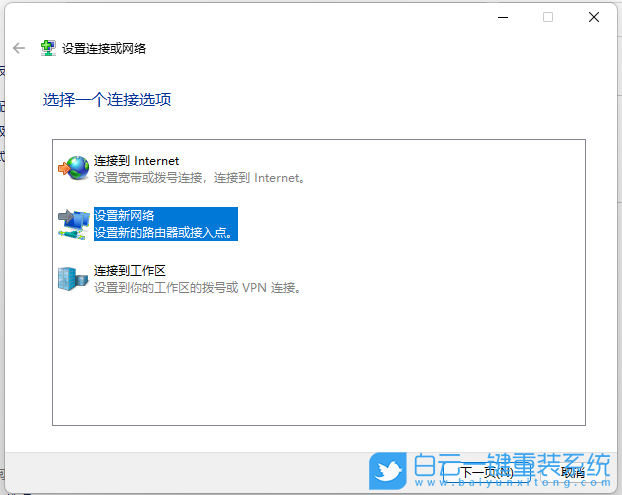This screenshot has height=495, width=622.
Task: Choose the 连接到工作区 option
Action: 130,271
